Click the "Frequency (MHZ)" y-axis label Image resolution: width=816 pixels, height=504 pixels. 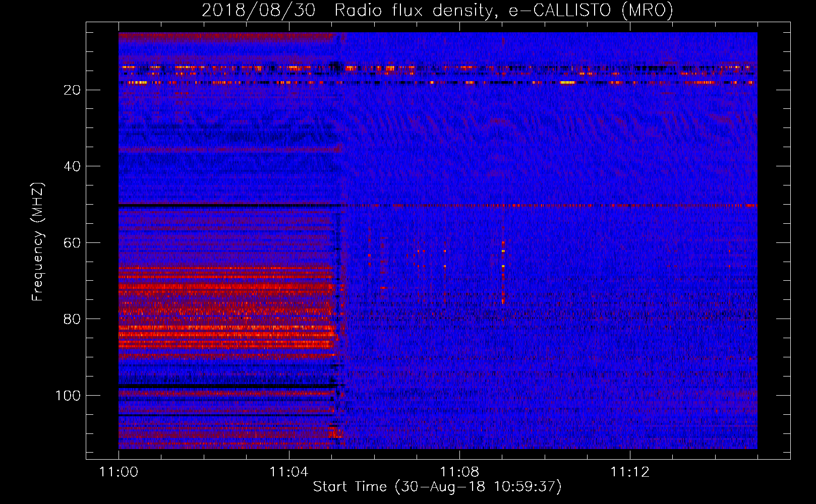pos(38,242)
